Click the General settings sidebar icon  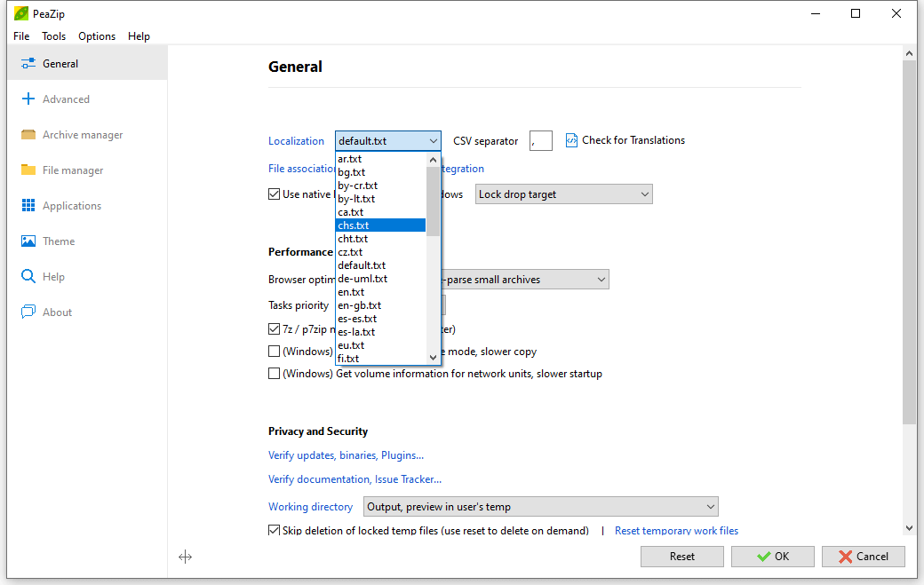tap(28, 64)
